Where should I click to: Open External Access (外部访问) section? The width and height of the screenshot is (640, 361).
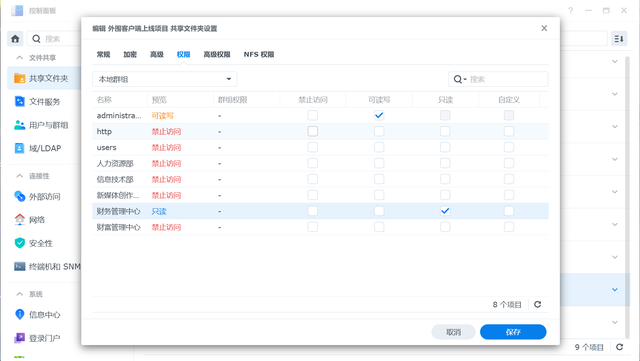point(44,196)
